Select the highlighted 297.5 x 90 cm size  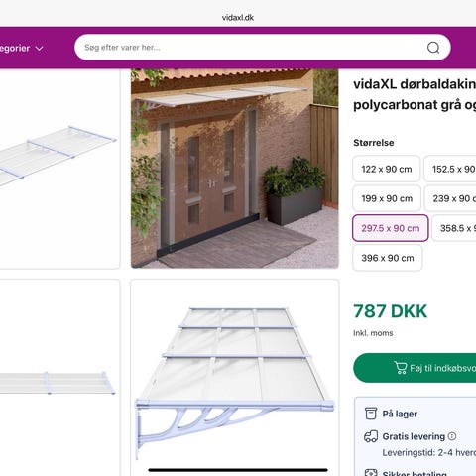pos(391,228)
